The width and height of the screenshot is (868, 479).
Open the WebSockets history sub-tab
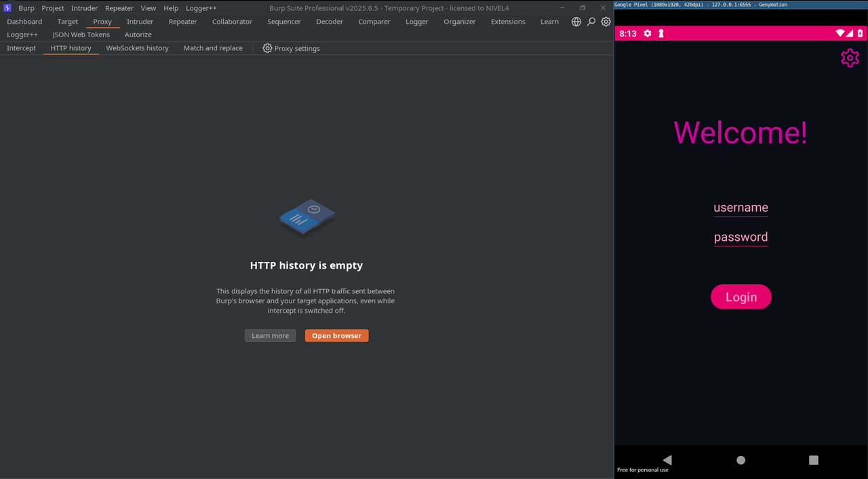click(138, 48)
